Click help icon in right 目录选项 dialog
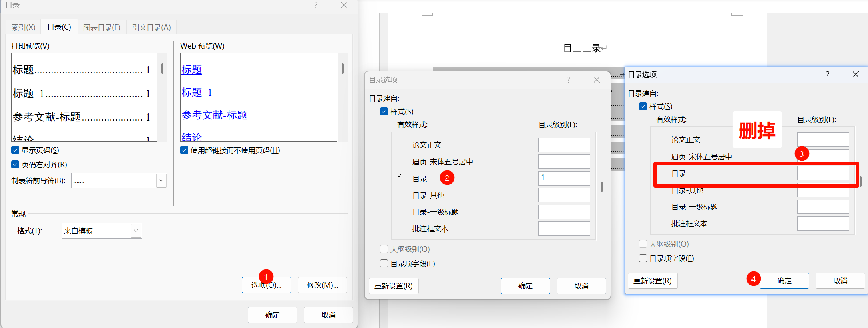The image size is (868, 328). [x=827, y=75]
